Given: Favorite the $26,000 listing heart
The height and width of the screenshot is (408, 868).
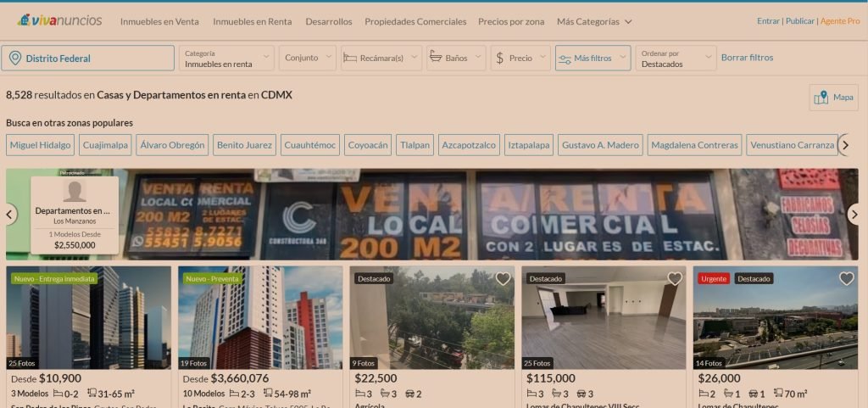Looking at the screenshot, I should (x=847, y=279).
